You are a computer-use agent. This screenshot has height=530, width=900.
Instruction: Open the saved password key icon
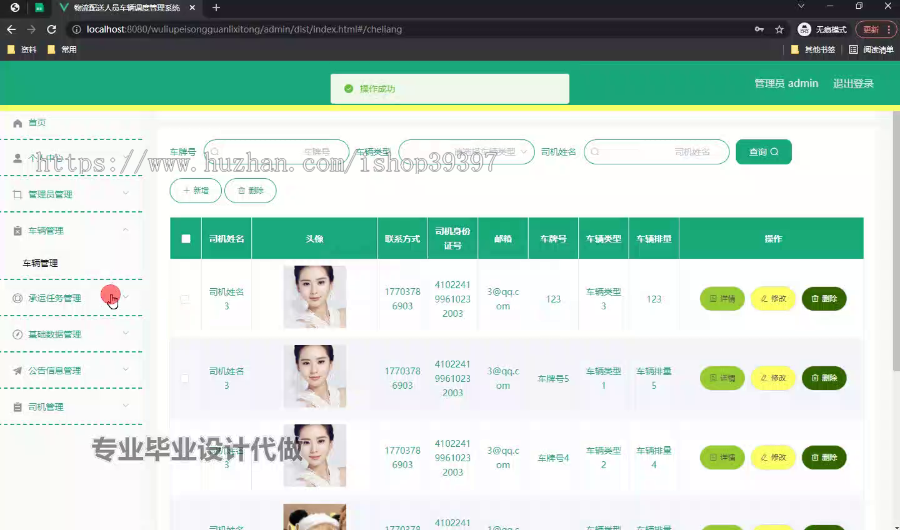click(x=759, y=29)
